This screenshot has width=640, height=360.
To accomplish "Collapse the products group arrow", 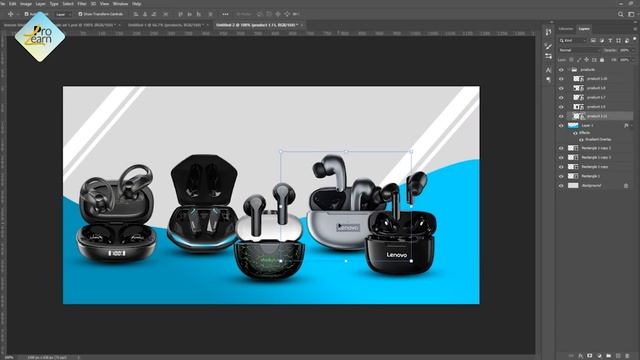I will coord(568,70).
